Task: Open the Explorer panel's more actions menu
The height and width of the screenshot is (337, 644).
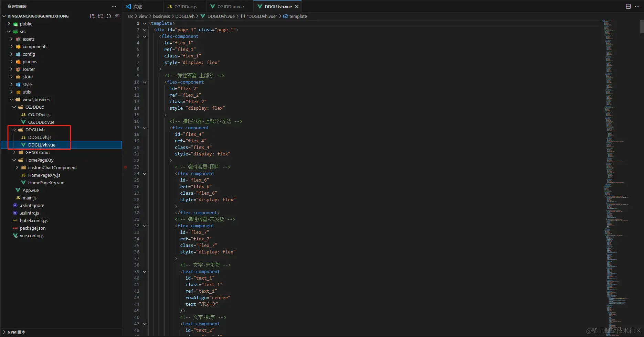Action: point(114,7)
